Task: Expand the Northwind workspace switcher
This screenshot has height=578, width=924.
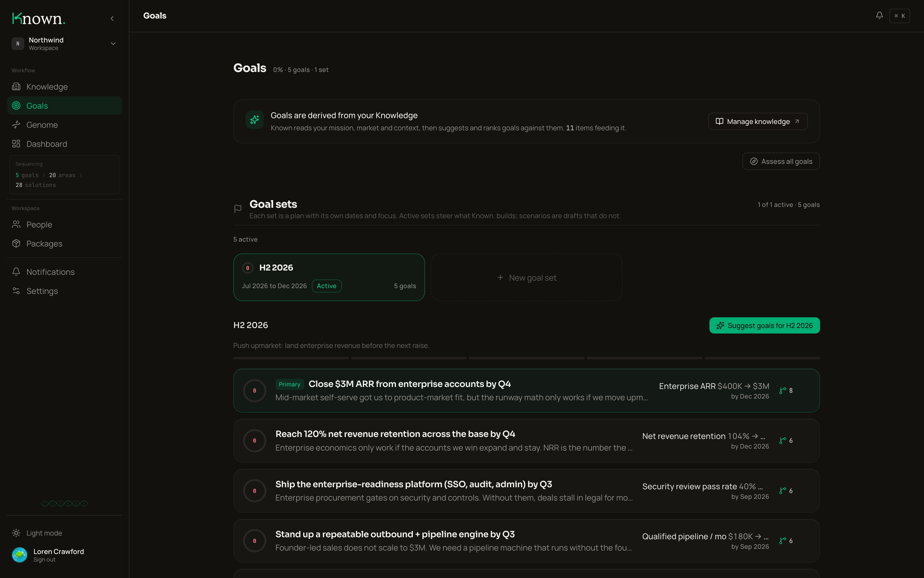Action: pyautogui.click(x=64, y=44)
